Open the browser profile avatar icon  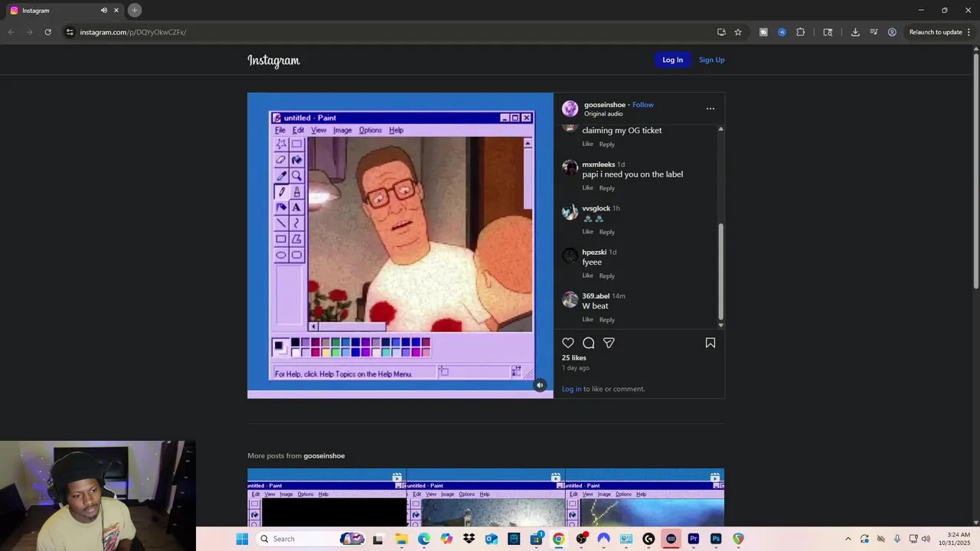pos(892,32)
